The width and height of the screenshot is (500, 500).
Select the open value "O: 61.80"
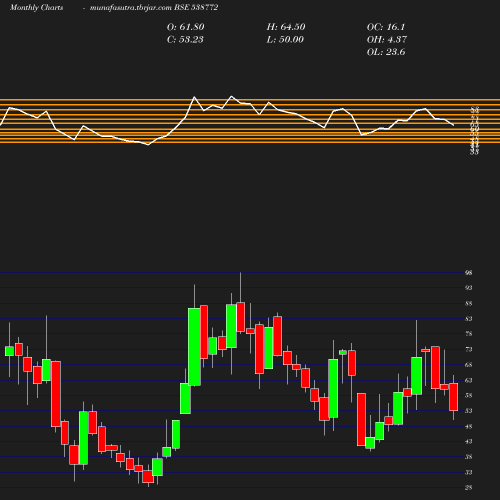(x=185, y=27)
